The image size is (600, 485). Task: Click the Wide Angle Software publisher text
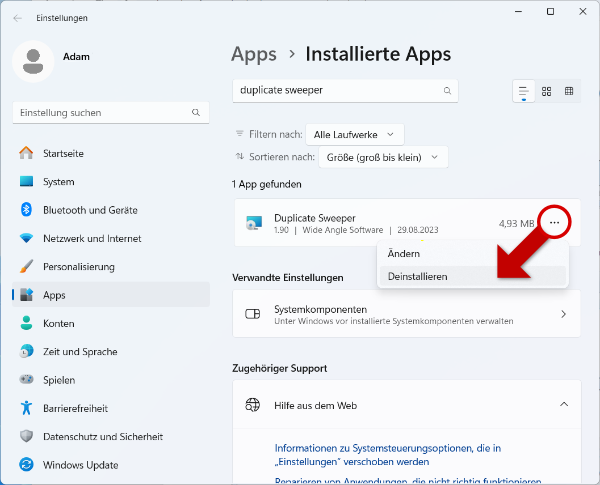(342, 230)
